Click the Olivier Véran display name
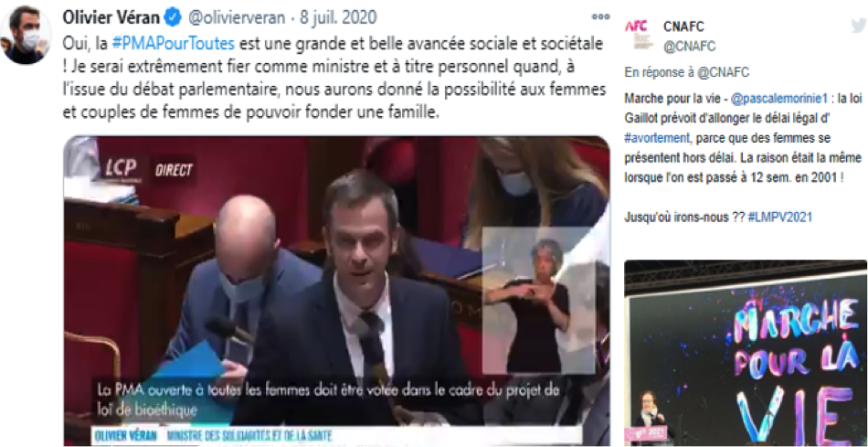This screenshot has height=447, width=868. pyautogui.click(x=112, y=17)
